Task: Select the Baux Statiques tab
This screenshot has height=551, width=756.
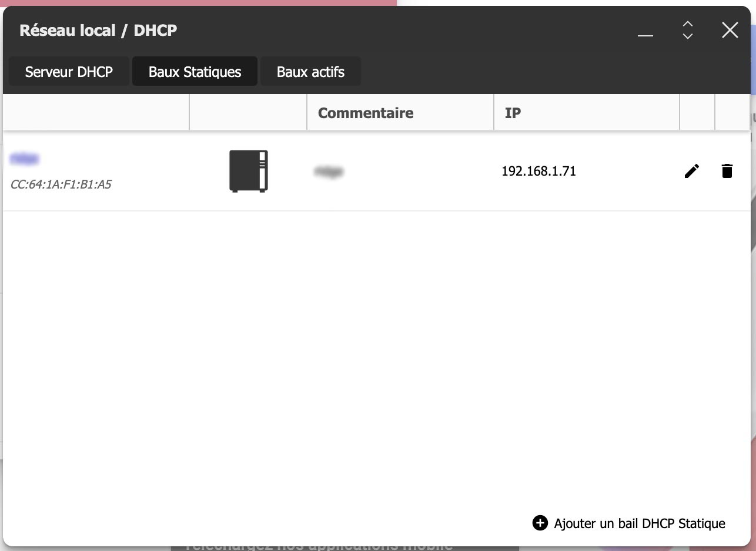Action: [x=195, y=72]
